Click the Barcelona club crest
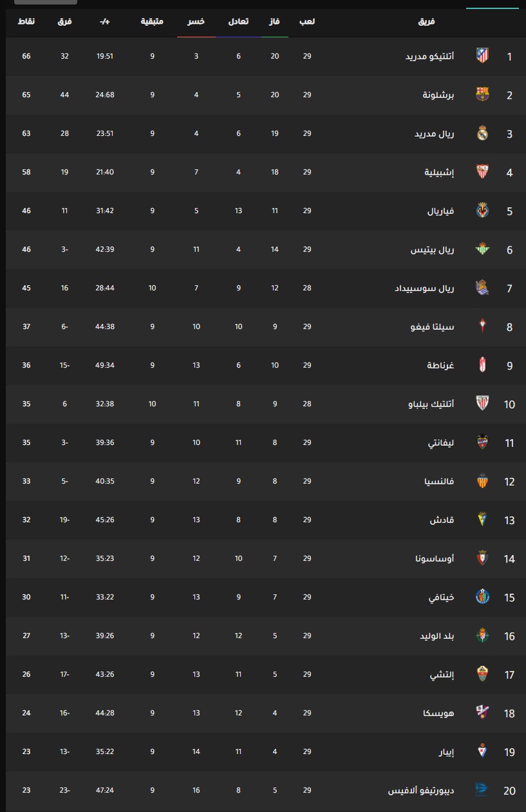This screenshot has height=812, width=526. coord(482,95)
